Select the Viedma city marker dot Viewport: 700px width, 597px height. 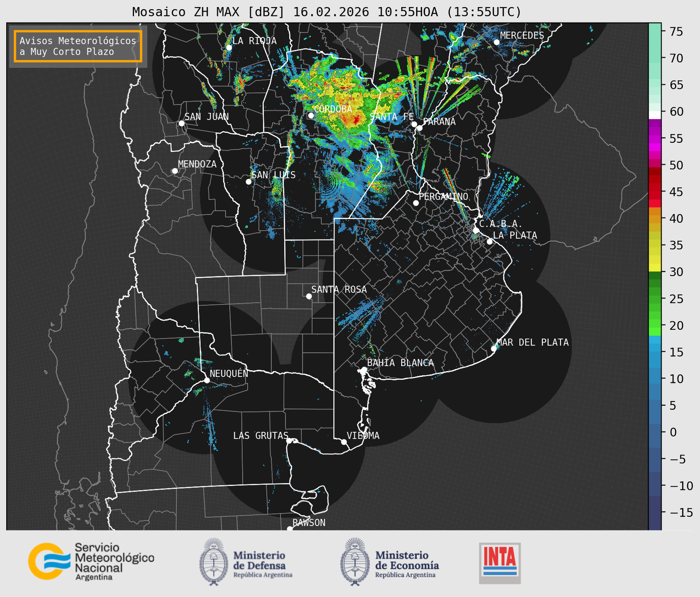pyautogui.click(x=344, y=442)
